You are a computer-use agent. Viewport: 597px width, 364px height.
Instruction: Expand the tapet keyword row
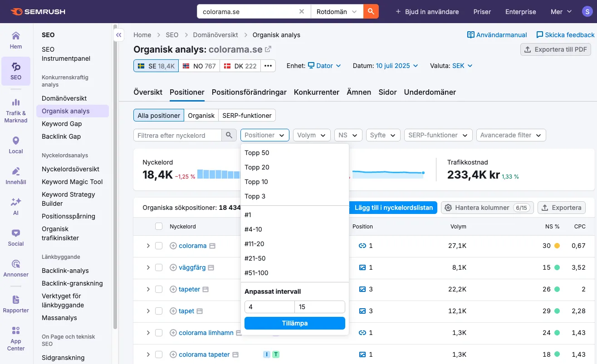click(x=148, y=311)
